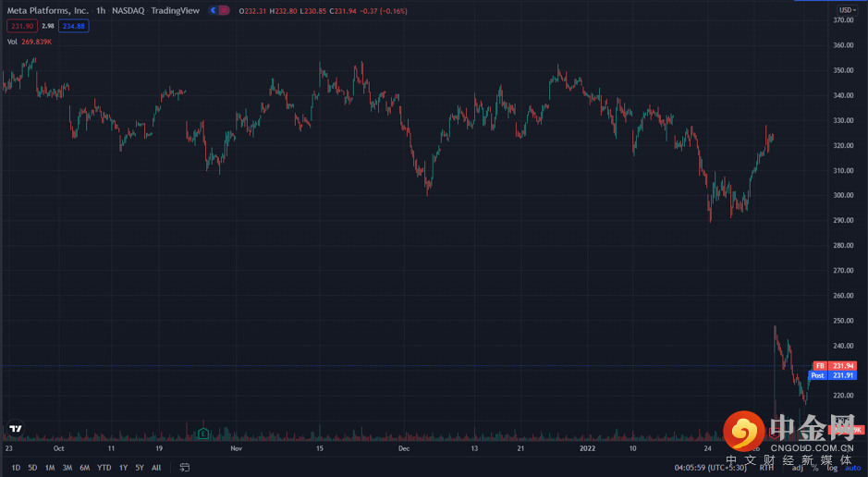Toggle the auto scale option
868x477 pixels.
click(852, 468)
